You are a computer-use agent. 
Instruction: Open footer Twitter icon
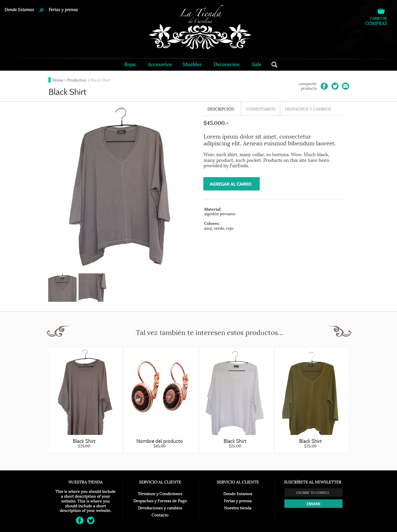click(x=91, y=520)
